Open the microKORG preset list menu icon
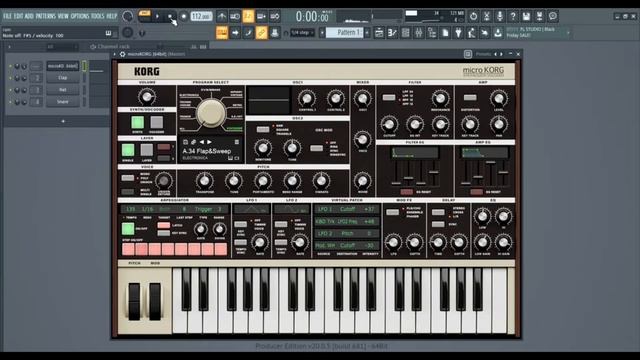Image resolution: width=640 pixels, height=360 pixels. click(x=236, y=142)
